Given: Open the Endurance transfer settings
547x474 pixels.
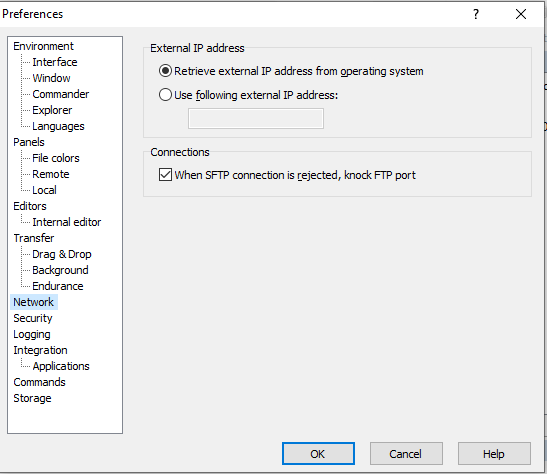Looking at the screenshot, I should click(x=58, y=286).
